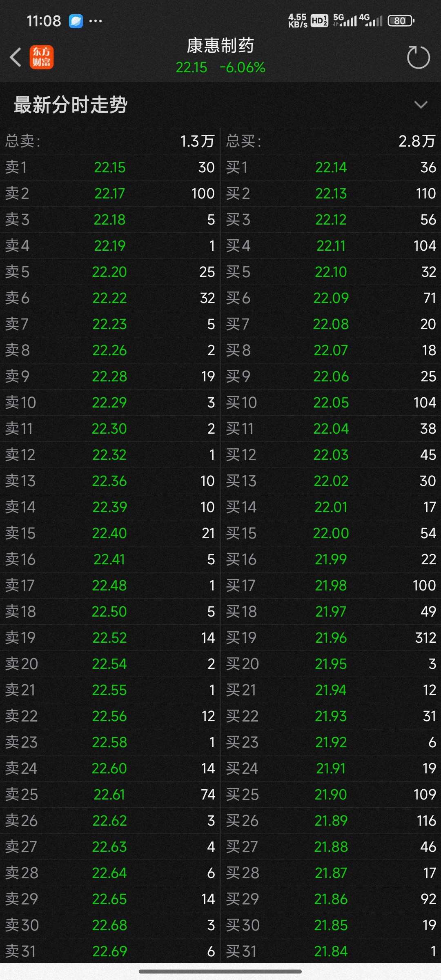Viewport: 441px width, 980px height.
Task: Select the 卖8 price 22.26
Action: click(109, 350)
